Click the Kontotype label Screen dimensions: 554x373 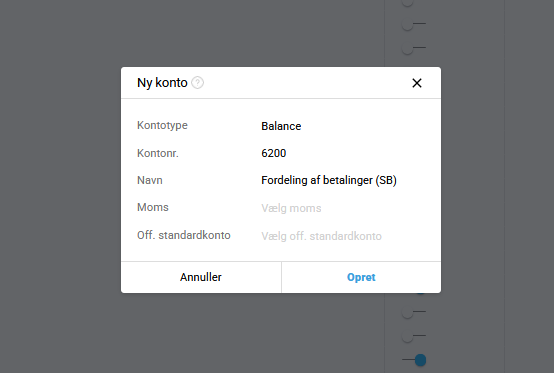tap(162, 125)
